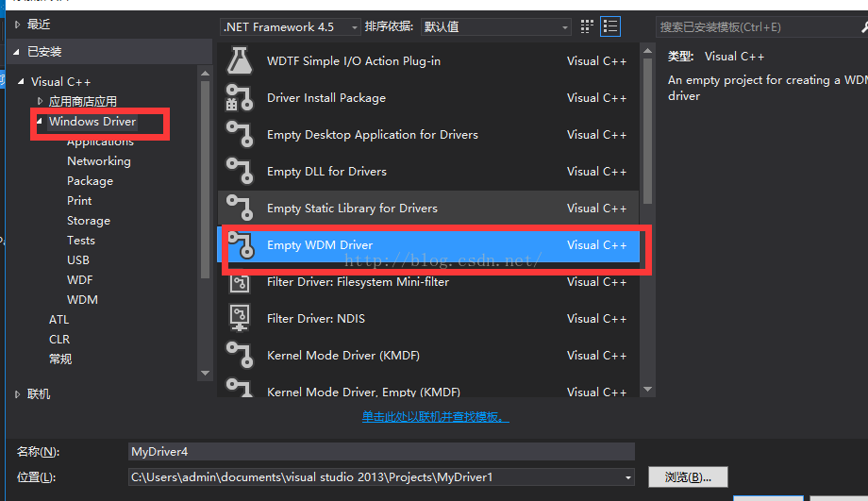
Task: Select Kernel Mode Driver, Empty (KMDF) template
Action: click(x=428, y=388)
